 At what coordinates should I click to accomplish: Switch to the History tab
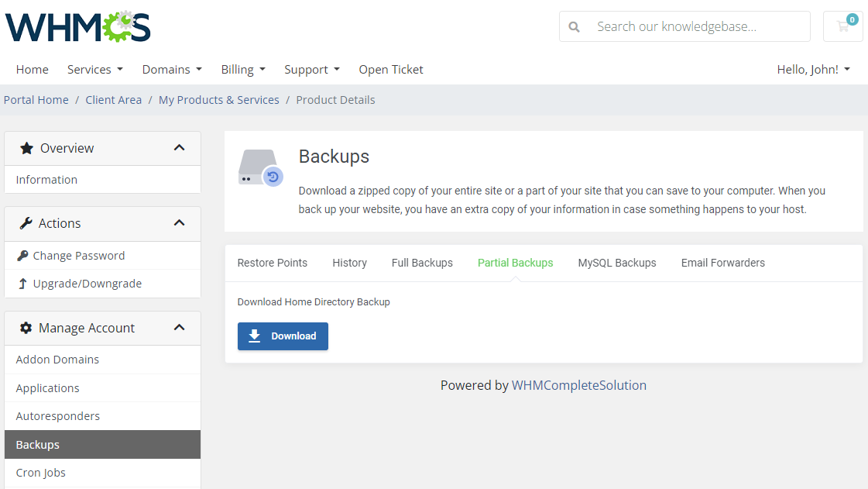coord(349,263)
